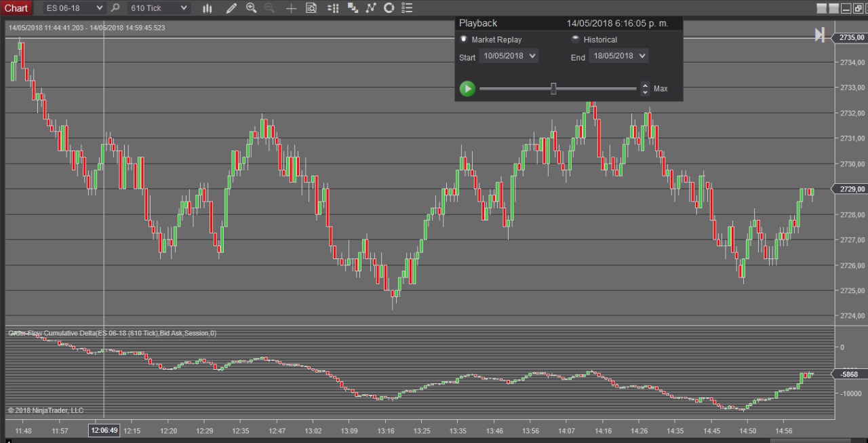This screenshot has height=443, width=868.
Task: Open the Chart Trader icon
Action: pyautogui.click(x=333, y=8)
